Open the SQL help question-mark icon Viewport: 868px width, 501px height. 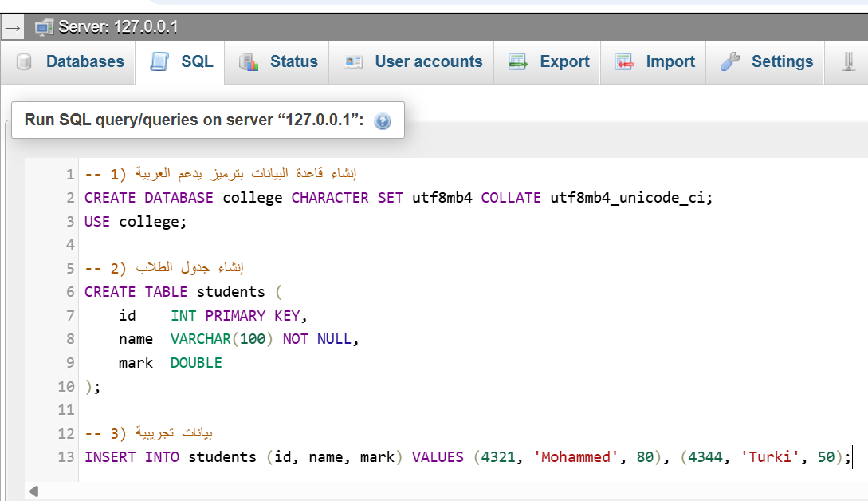coord(383,120)
